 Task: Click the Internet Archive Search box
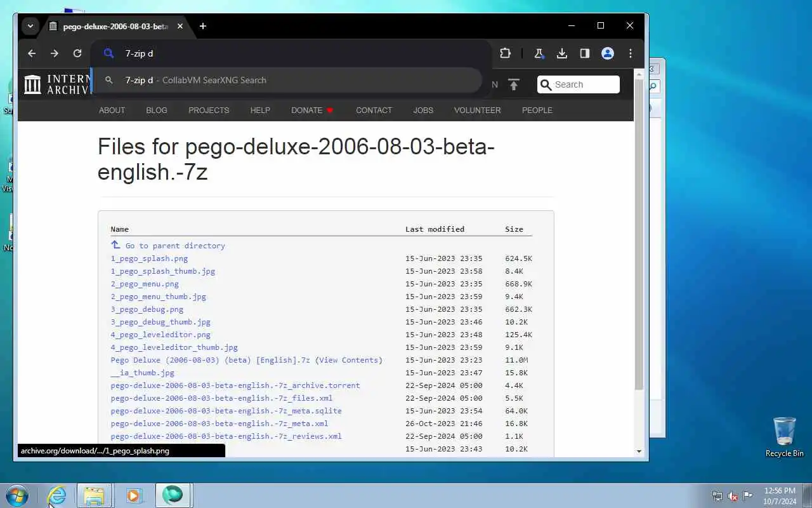coord(579,84)
